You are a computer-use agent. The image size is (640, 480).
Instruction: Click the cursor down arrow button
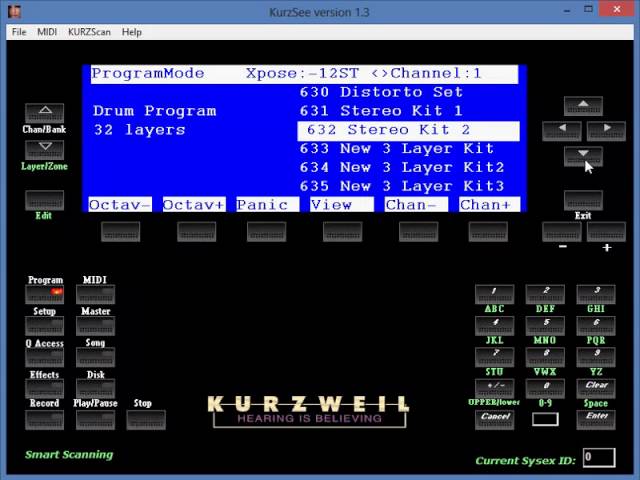pos(583,156)
